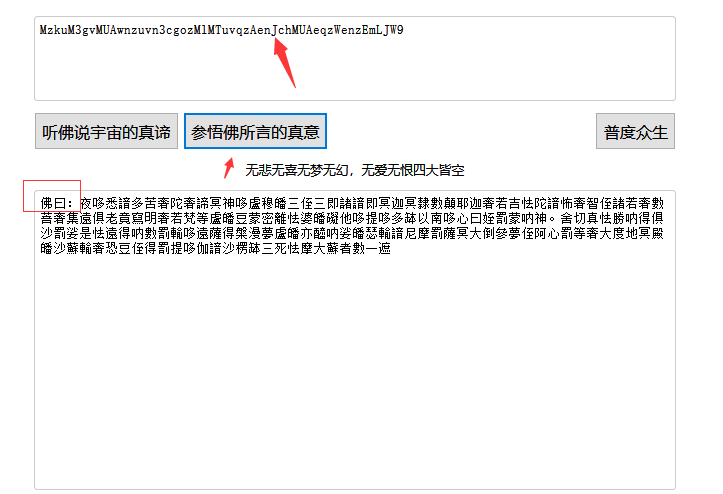Click the middle of the MzkuM3gv encoded string
Image resolution: width=723 pixels, height=494 pixels.
(x=221, y=30)
